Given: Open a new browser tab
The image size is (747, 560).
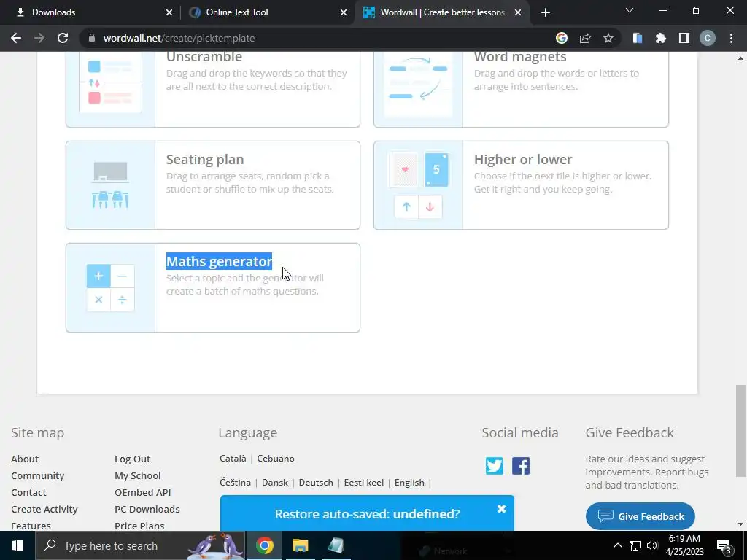Looking at the screenshot, I should point(546,12).
